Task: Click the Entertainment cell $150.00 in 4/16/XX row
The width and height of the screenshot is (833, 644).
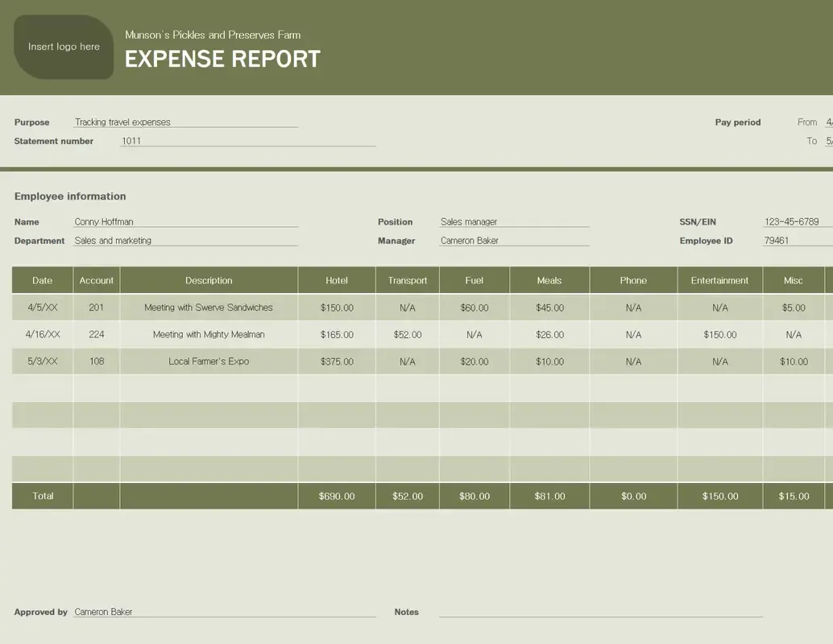Action: 720,334
